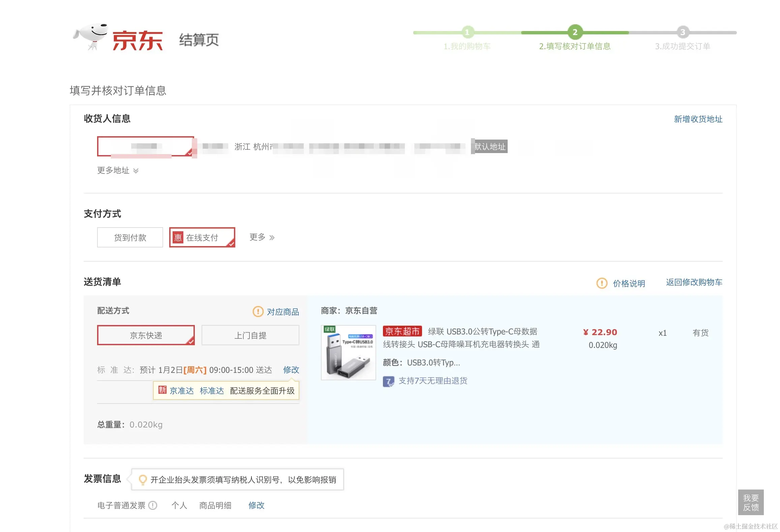Click the red 惠 discount badge

pyautogui.click(x=178, y=238)
